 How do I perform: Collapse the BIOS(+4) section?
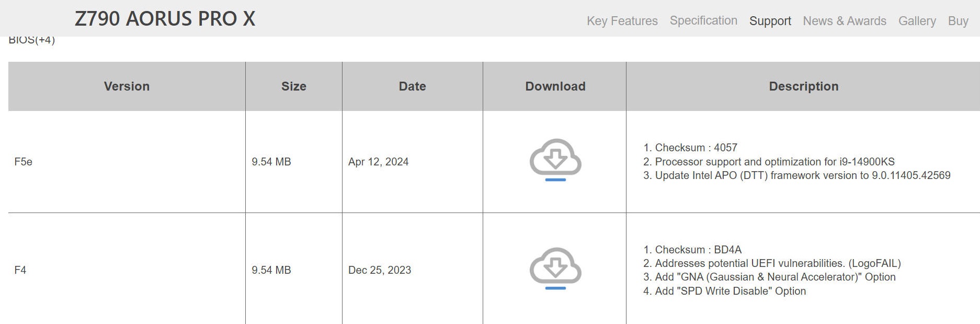tap(32, 40)
